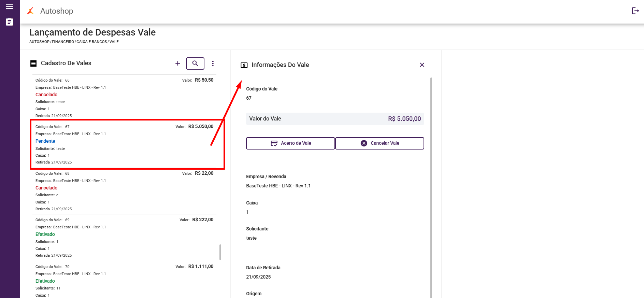Click the Cancelar Vale button

380,143
